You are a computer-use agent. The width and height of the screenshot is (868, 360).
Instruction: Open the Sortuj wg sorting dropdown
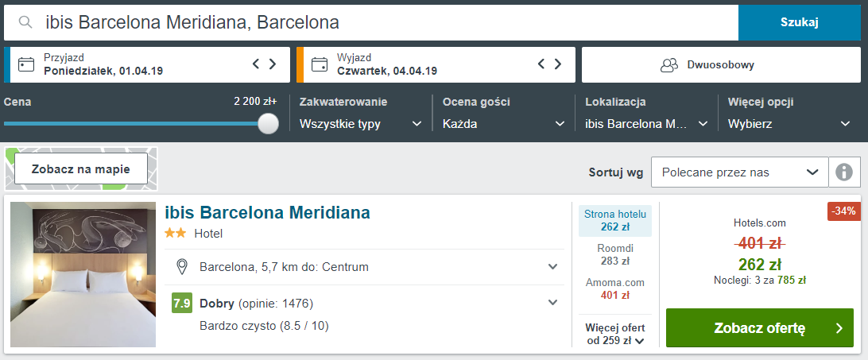coord(738,172)
